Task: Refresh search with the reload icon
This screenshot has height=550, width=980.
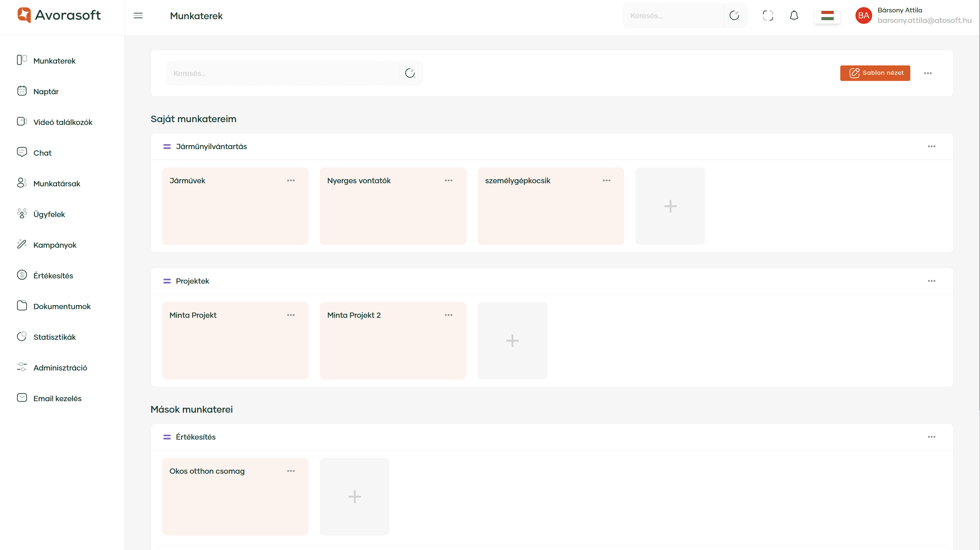Action: pyautogui.click(x=410, y=73)
